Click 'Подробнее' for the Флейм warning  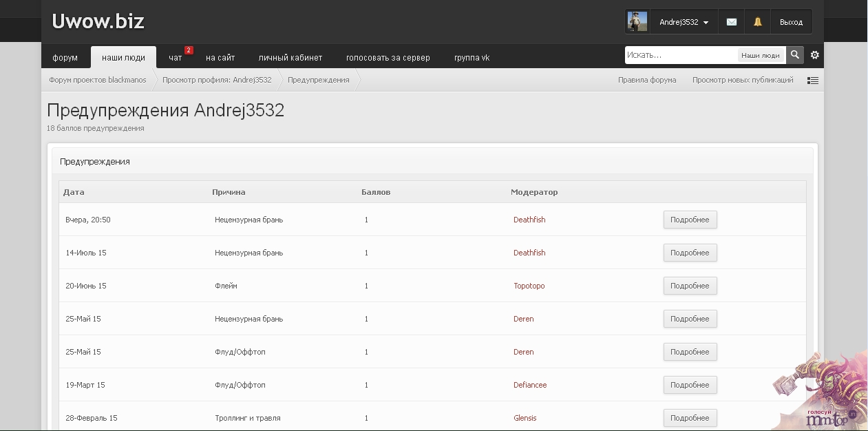click(690, 286)
